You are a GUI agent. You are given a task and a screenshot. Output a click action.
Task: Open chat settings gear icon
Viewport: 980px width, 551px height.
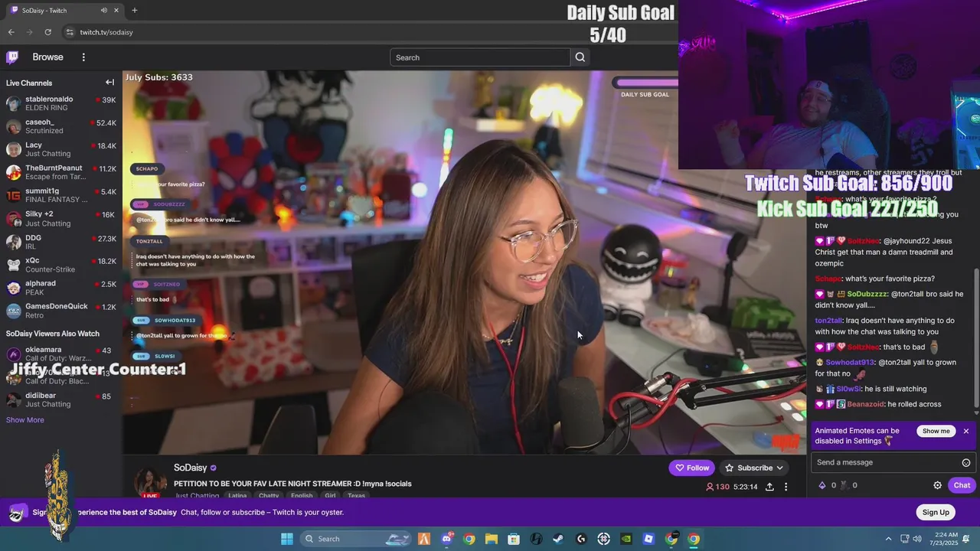937,485
